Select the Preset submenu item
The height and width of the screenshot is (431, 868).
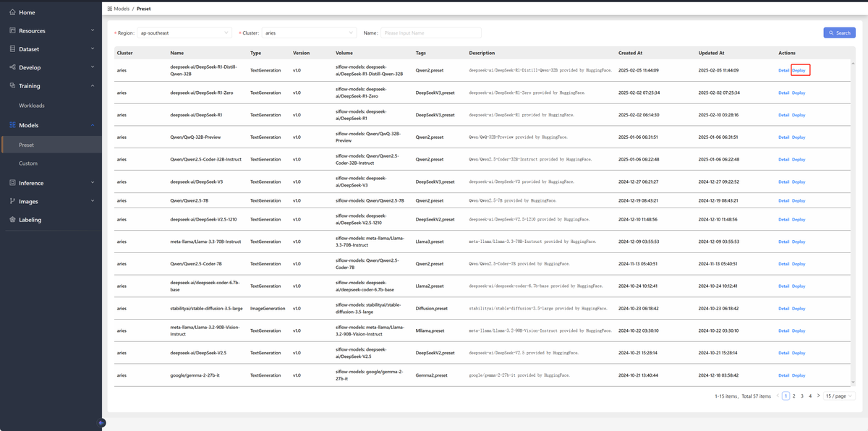[x=51, y=145]
